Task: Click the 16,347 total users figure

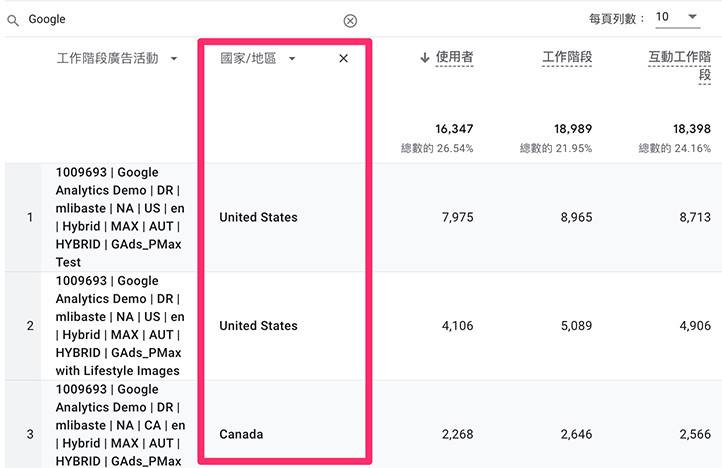Action: (454, 129)
